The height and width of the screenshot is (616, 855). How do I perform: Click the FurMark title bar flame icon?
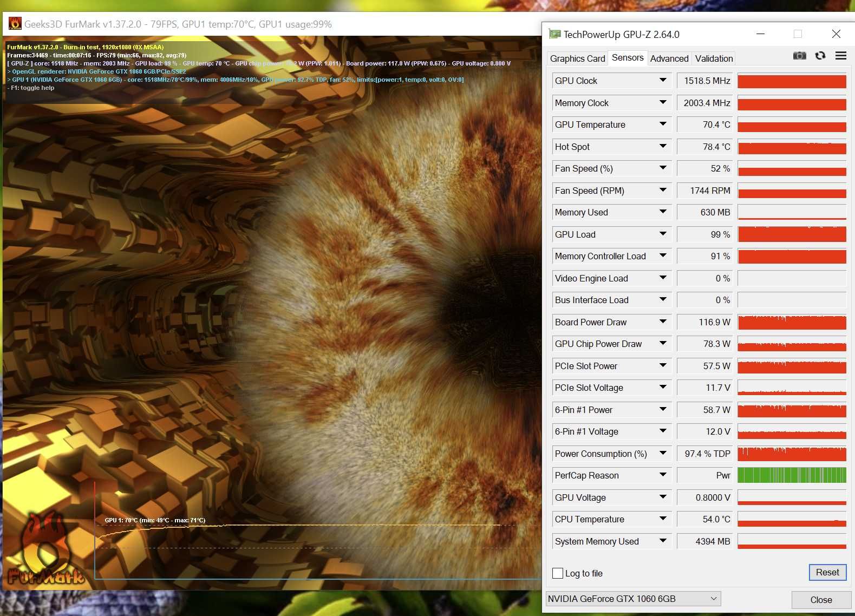point(15,24)
